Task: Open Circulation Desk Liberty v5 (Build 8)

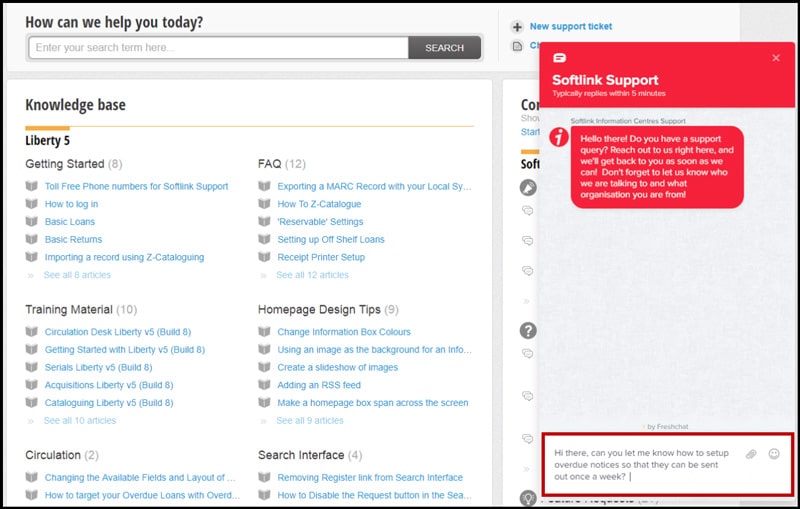Action: pos(118,332)
